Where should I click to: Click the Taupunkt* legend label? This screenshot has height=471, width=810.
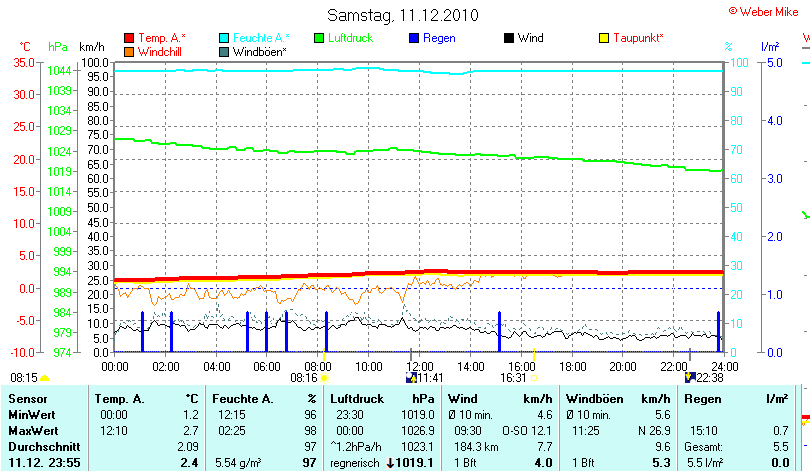(638, 38)
